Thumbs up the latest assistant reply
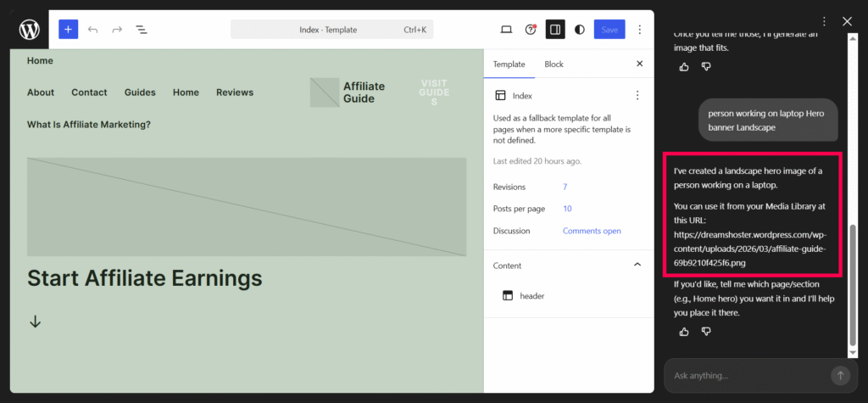Screen dimensions: 868x403 tap(684, 332)
